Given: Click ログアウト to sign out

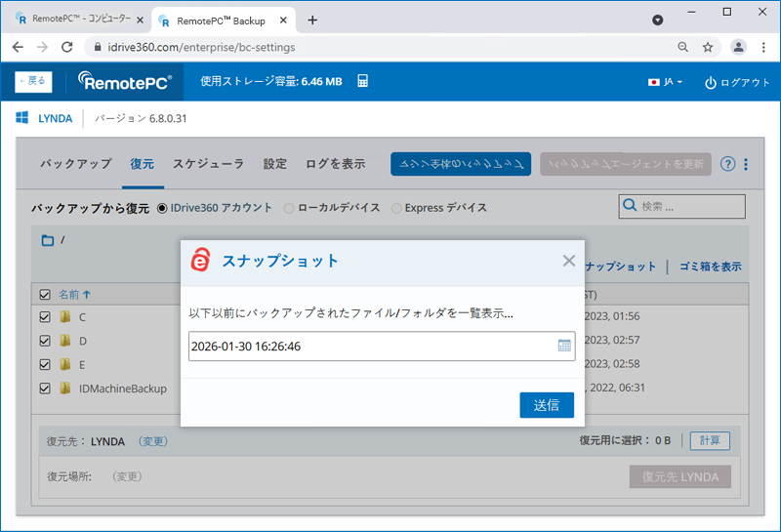Looking at the screenshot, I should 737,83.
